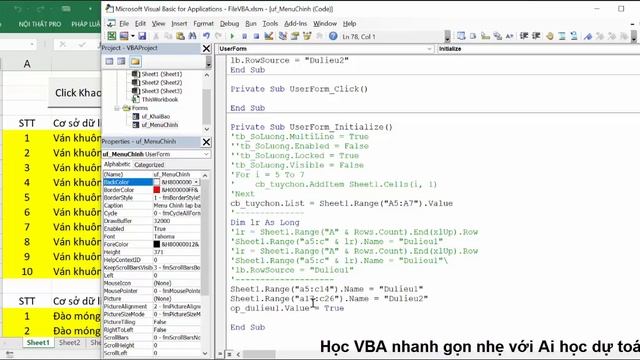This screenshot has height=360, width=640.
Task: Click View Code icon in Project panel
Action: [109, 61]
